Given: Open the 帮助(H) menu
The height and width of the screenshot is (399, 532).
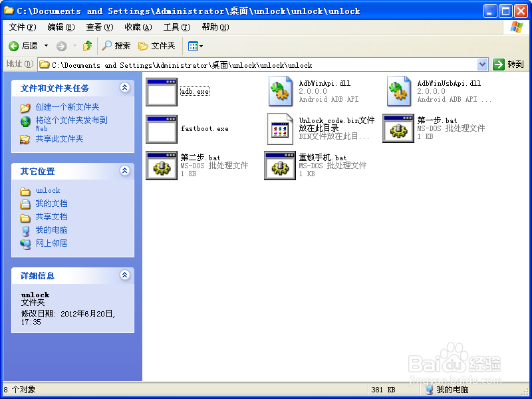Looking at the screenshot, I should pyautogui.click(x=215, y=27).
